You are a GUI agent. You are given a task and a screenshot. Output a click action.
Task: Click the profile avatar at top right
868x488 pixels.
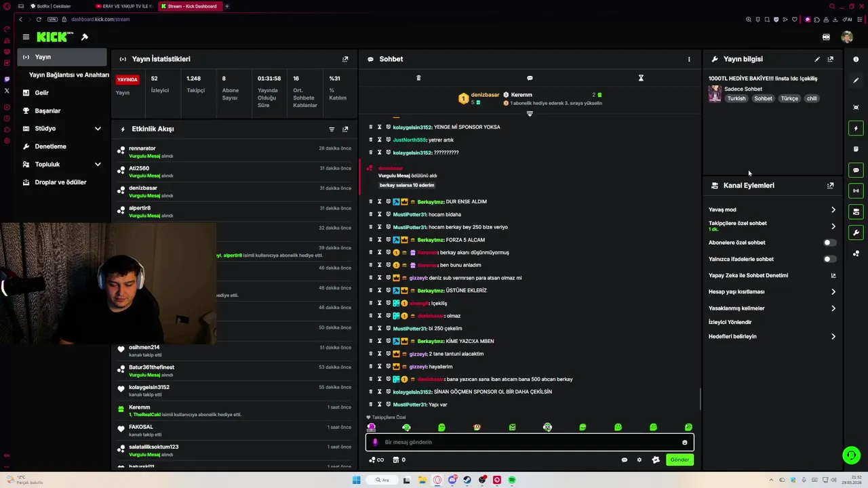847,37
